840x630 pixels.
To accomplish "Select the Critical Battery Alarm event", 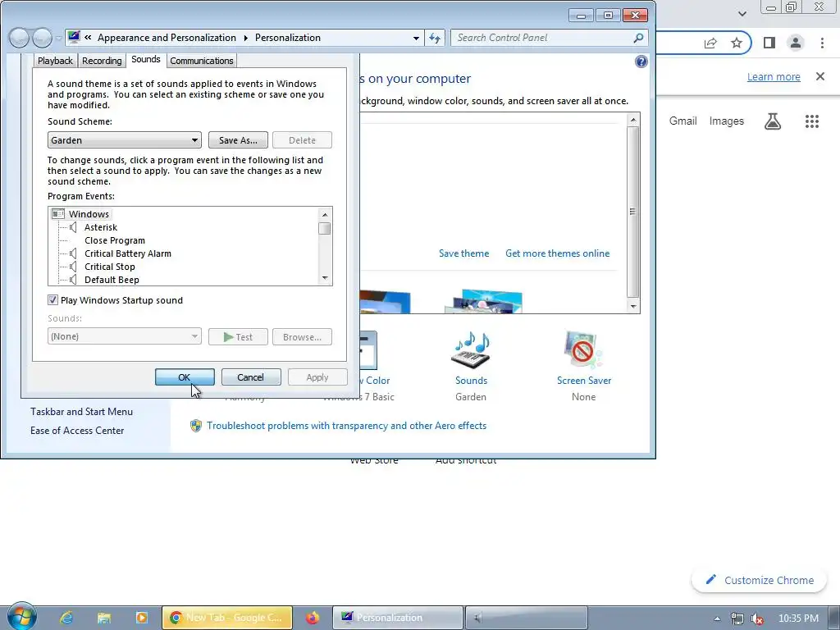I will [x=127, y=253].
